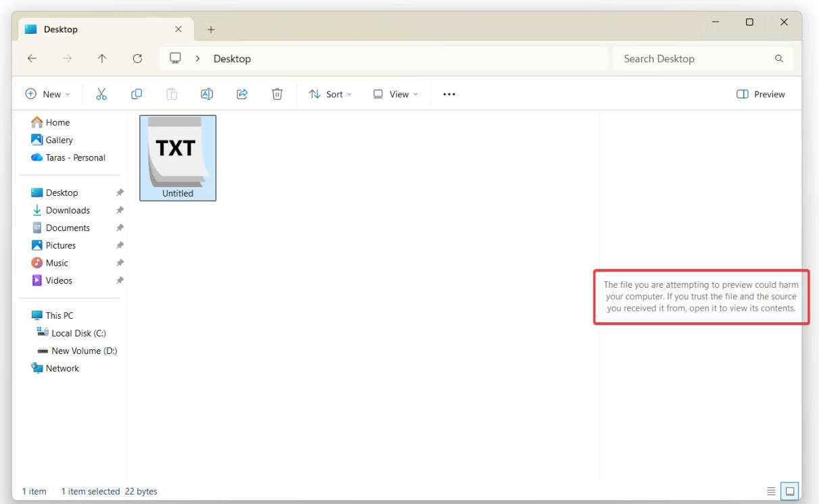Cut the selected file using toolbar icon
Image resolution: width=819 pixels, height=504 pixels.
101,94
